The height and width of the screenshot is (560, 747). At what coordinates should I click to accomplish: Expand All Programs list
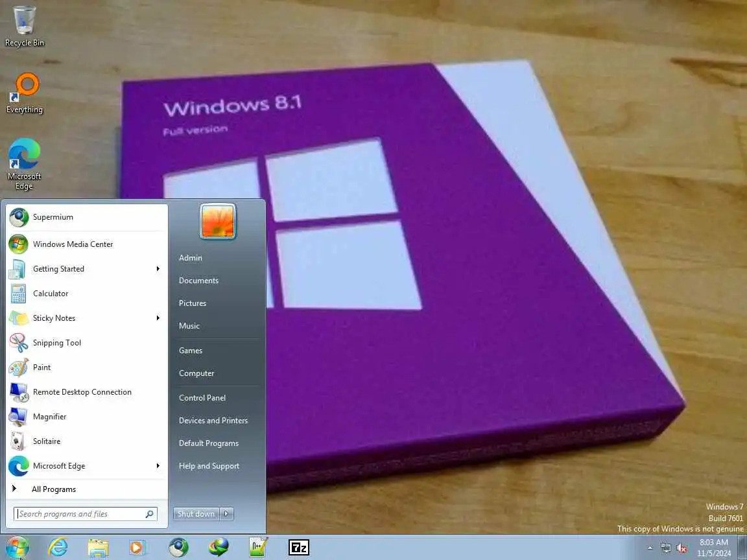tap(87, 489)
